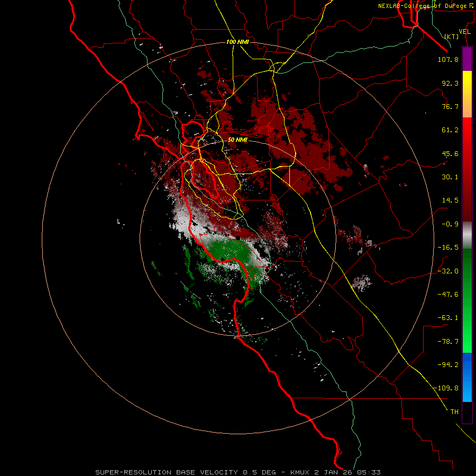Click the blue segment of the color bar

(x=467, y=377)
